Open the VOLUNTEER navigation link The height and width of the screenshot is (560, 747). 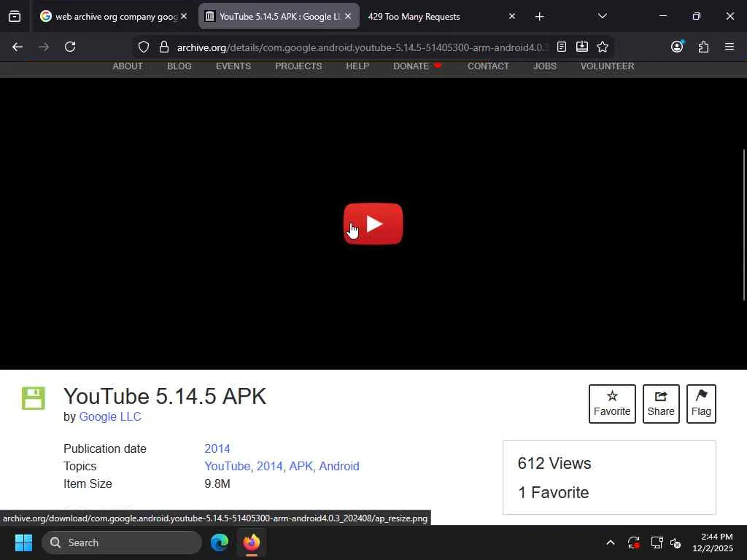click(608, 66)
